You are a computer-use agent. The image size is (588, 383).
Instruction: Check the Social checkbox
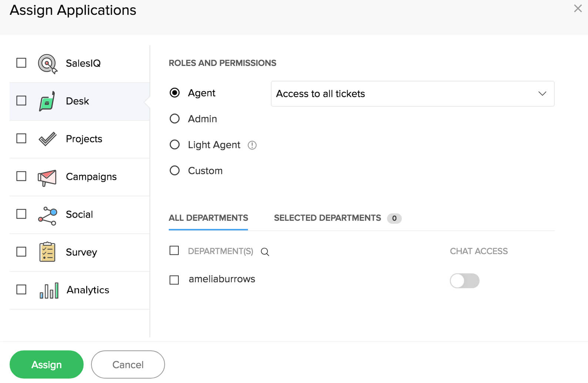21,214
